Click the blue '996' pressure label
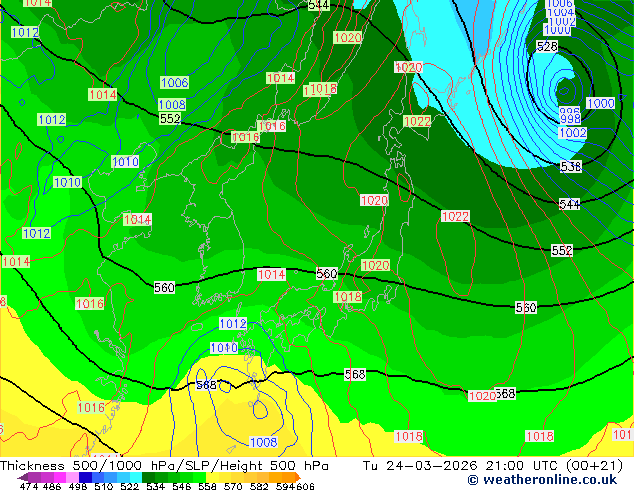This screenshot has height=490, width=634. 569,111
